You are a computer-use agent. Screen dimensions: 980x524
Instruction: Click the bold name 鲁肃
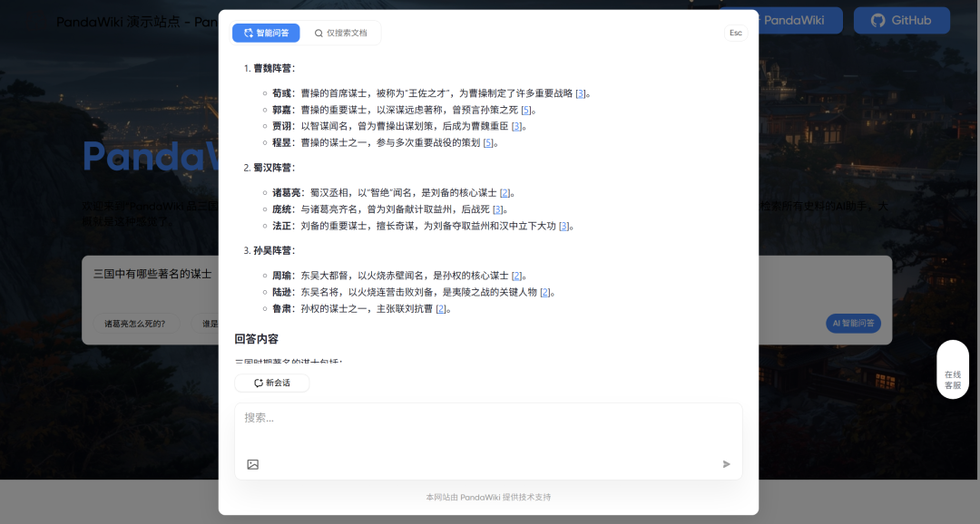282,309
